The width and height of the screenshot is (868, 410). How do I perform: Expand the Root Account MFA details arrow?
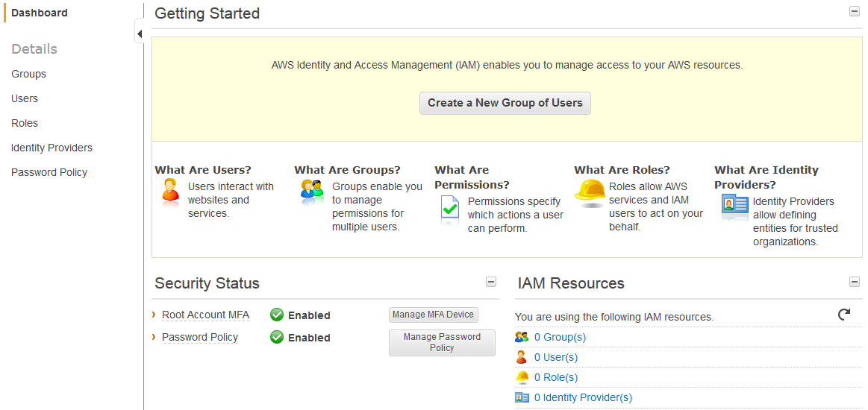pyautogui.click(x=154, y=315)
